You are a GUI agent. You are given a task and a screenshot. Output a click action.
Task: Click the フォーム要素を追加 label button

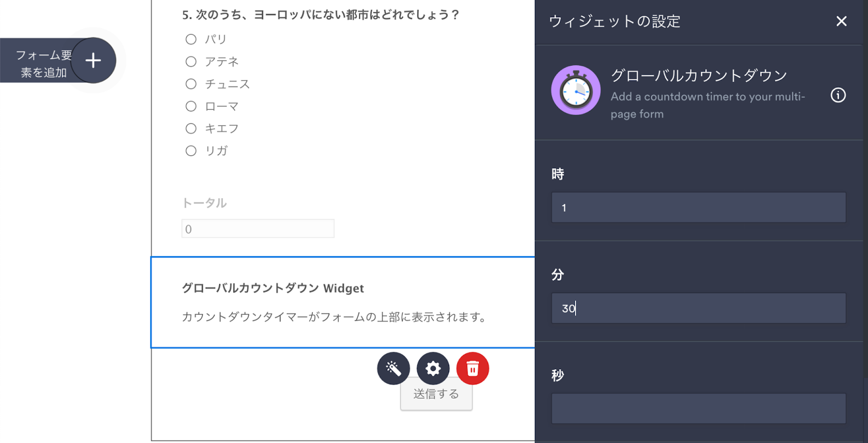click(x=42, y=64)
